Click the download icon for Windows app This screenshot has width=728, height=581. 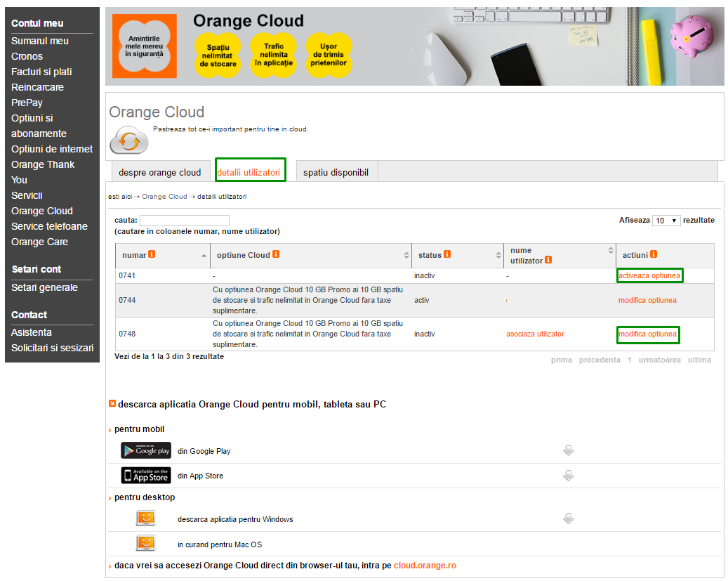(569, 518)
